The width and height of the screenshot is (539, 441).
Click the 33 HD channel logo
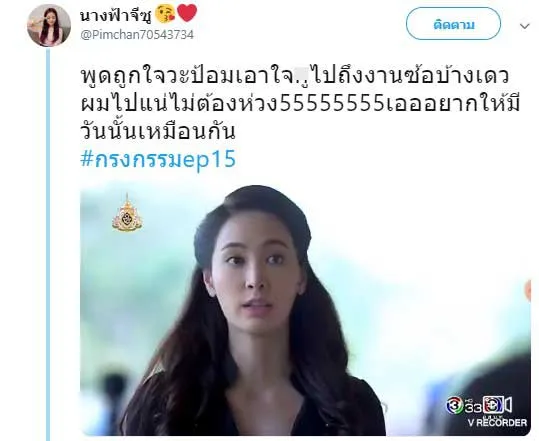(x=474, y=406)
